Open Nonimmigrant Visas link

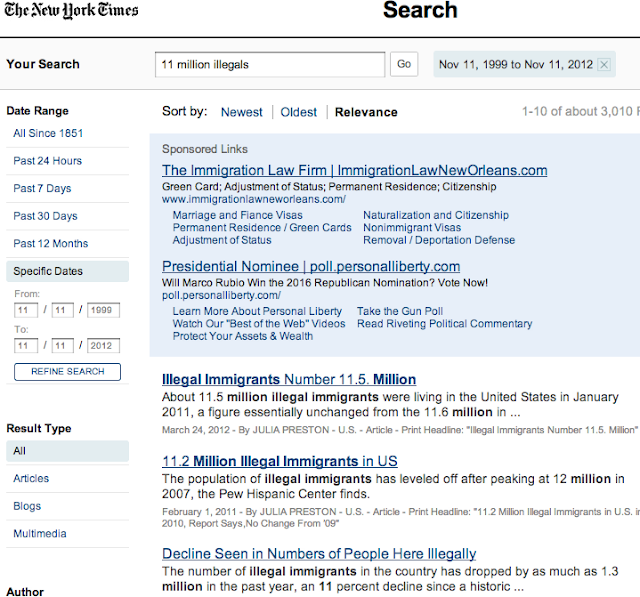412,227
